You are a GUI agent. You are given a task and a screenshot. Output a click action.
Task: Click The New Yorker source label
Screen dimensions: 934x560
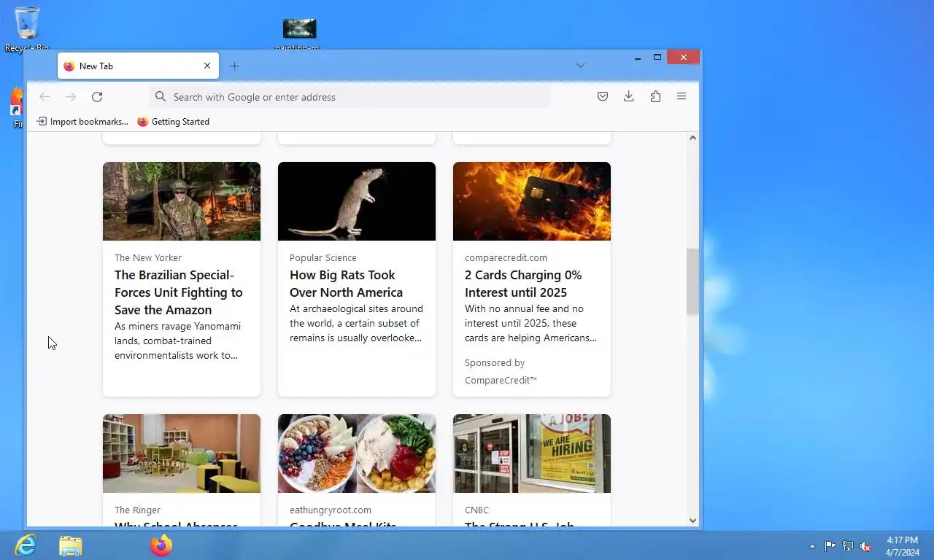coord(148,257)
